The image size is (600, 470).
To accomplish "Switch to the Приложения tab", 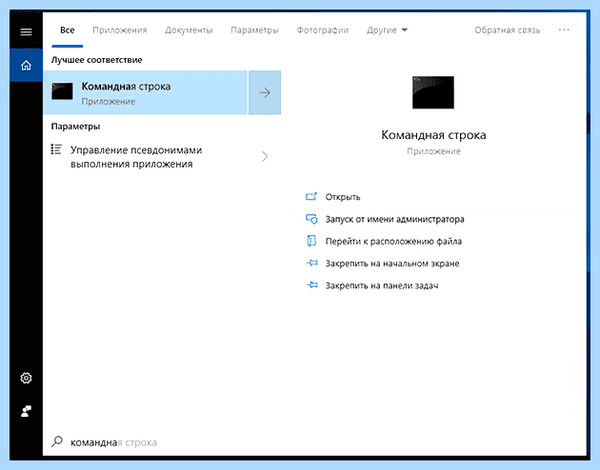I will (x=120, y=30).
